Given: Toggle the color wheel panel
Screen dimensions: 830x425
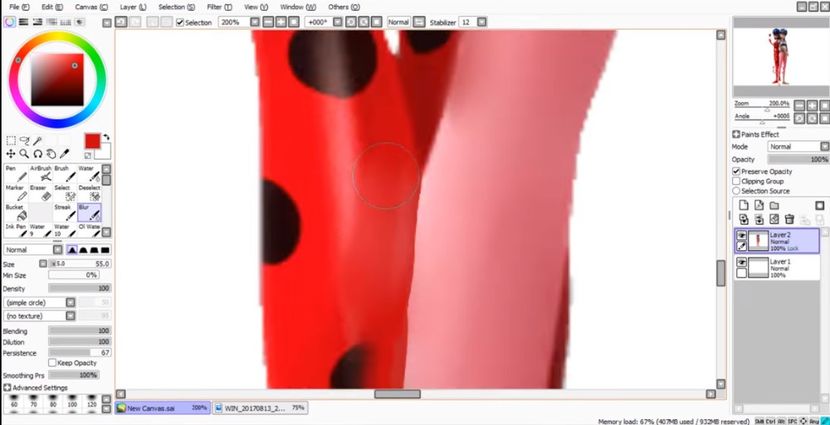Looking at the screenshot, I should [x=10, y=22].
